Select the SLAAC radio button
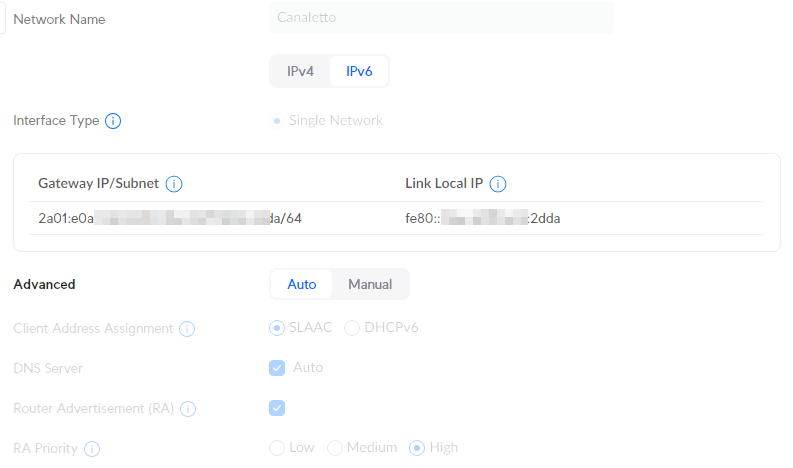Screen dimensions: 793x468 click(277, 328)
